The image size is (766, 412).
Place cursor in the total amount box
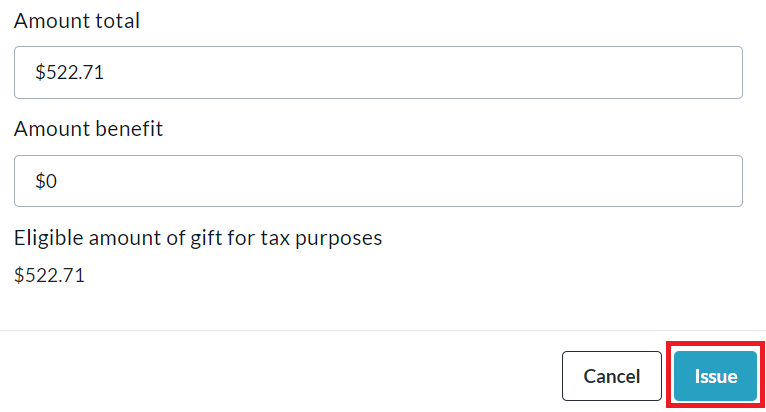(x=378, y=72)
